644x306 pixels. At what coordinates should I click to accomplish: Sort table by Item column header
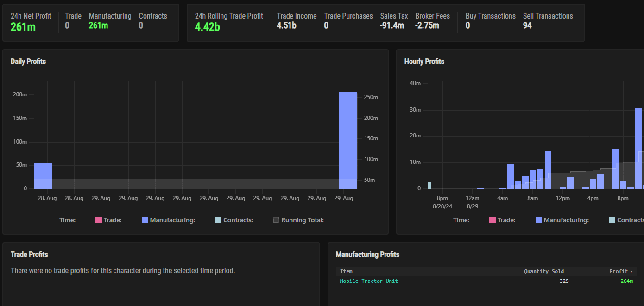pyautogui.click(x=346, y=271)
